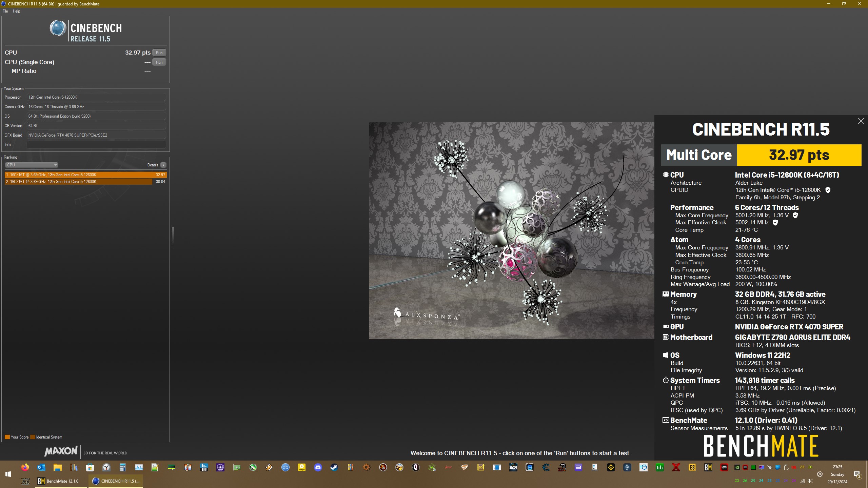Click the Your Score orange legend swatch
The image size is (868, 488).
7,437
